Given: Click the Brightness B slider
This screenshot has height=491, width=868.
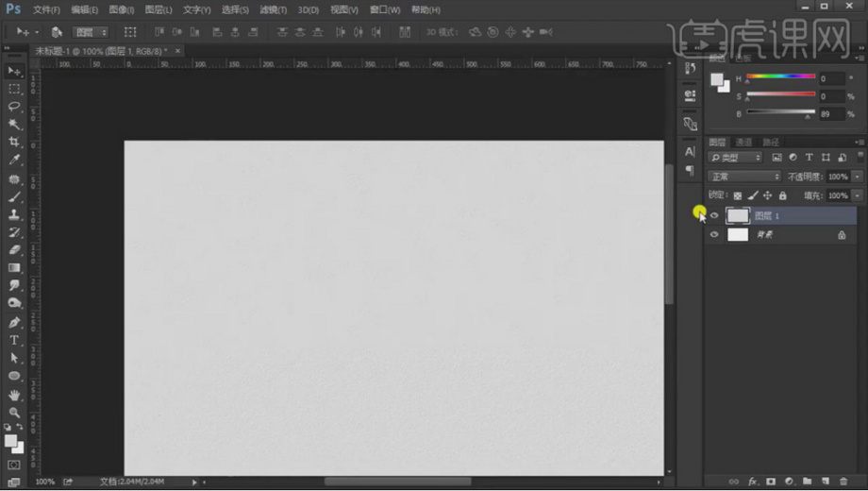Looking at the screenshot, I should coord(780,112).
